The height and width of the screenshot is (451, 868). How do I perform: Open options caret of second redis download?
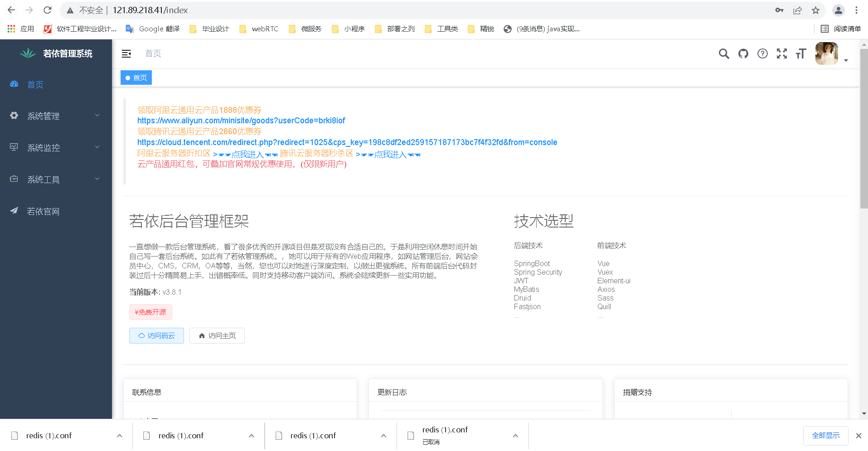[x=252, y=436]
